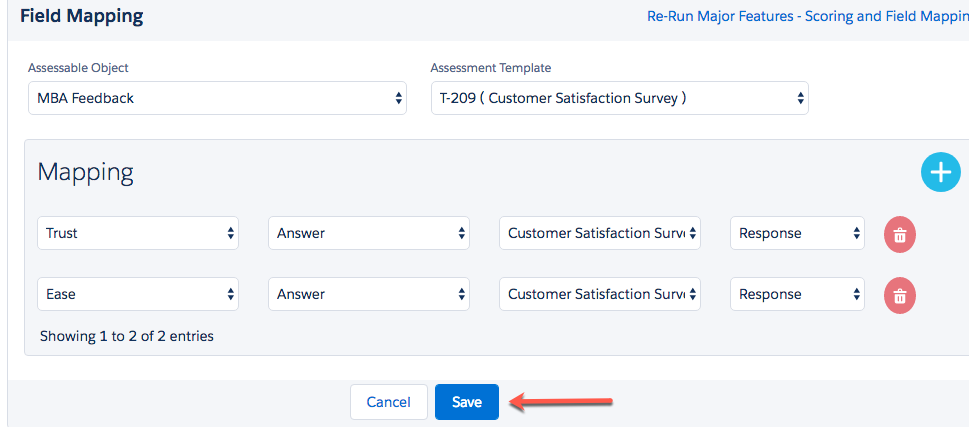
Task: Open the Assessment Template dropdown
Action: coord(619,98)
